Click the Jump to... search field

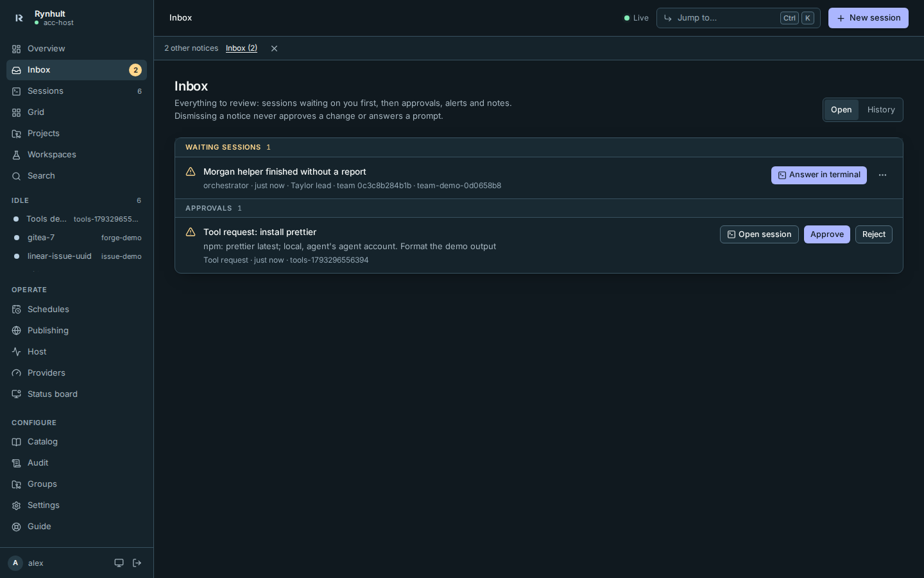tap(738, 18)
